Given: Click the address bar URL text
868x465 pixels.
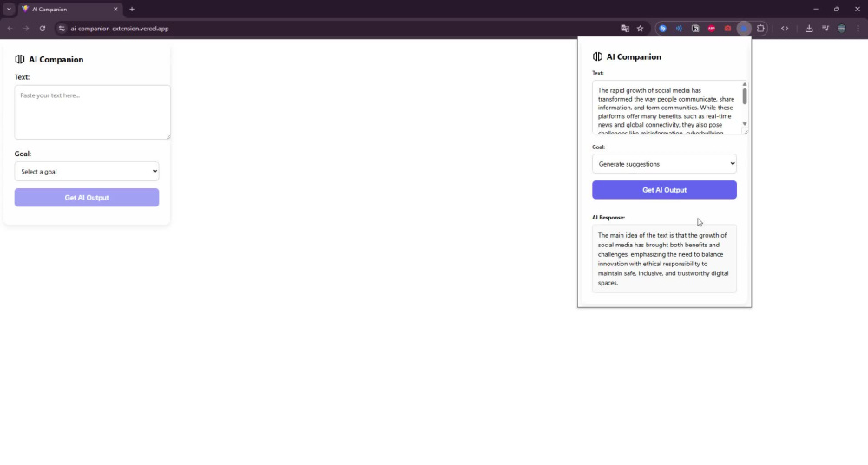Looking at the screenshot, I should click(x=120, y=29).
